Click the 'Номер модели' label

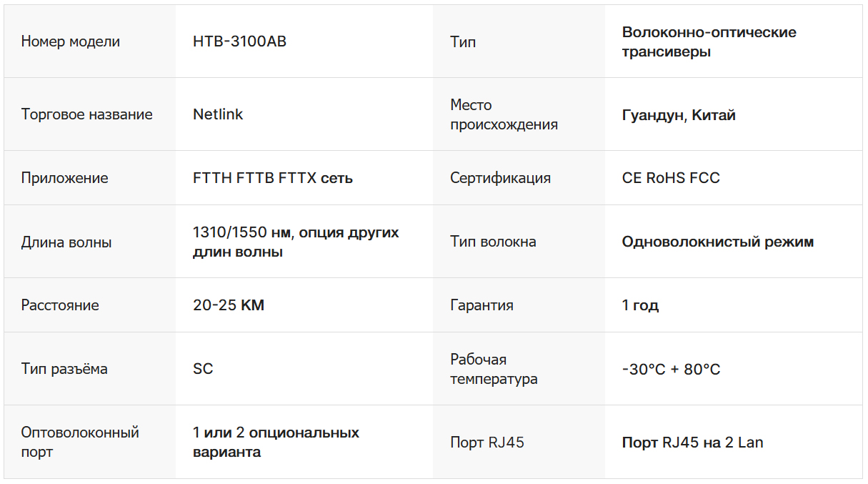(x=70, y=41)
